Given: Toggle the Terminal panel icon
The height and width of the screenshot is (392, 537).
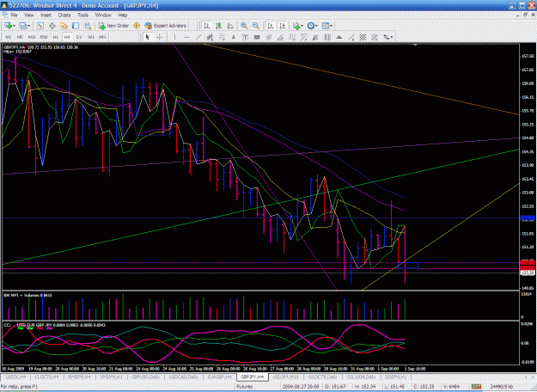Looking at the screenshot, I should [x=76, y=26].
